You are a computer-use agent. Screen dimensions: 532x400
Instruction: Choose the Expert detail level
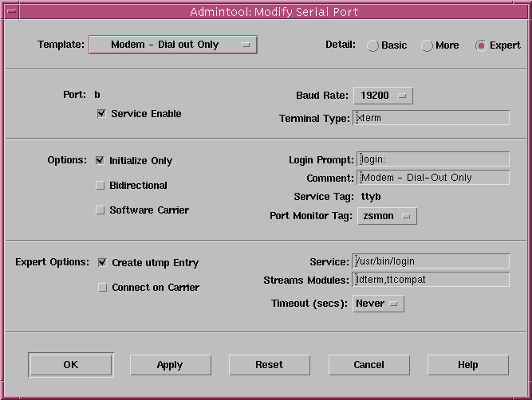481,45
